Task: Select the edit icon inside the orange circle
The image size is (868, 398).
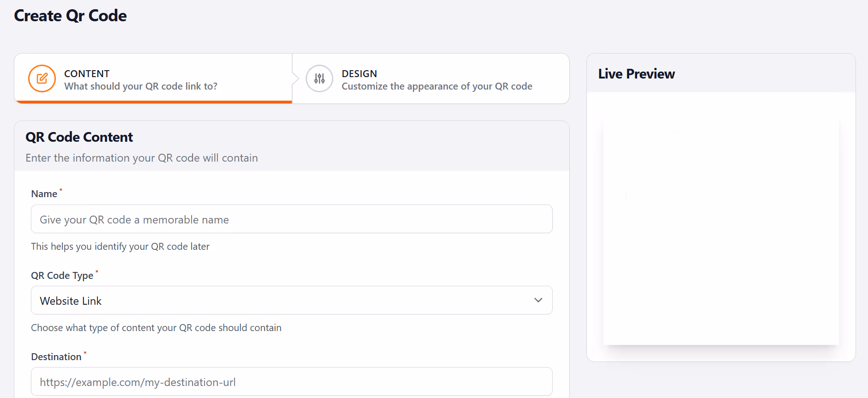Action: pos(42,78)
